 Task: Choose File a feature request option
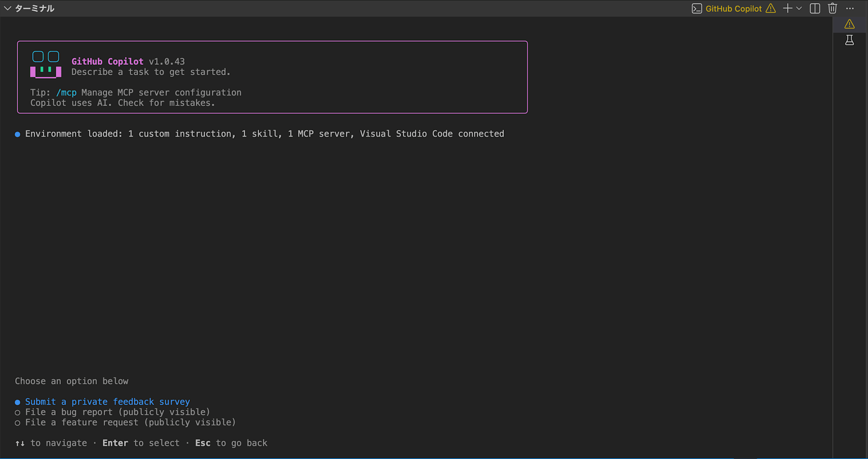click(x=125, y=423)
